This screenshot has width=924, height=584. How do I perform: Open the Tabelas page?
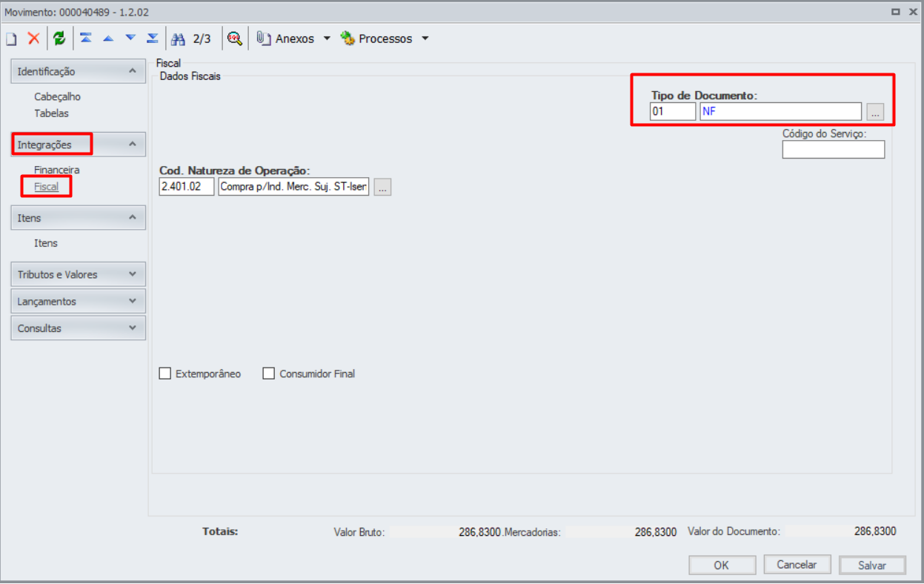pyautogui.click(x=51, y=113)
